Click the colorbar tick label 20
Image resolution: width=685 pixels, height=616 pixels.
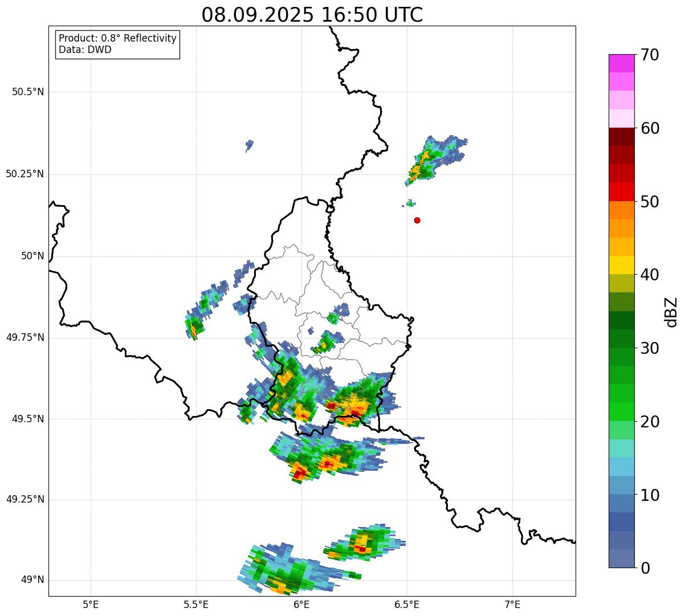[650, 422]
